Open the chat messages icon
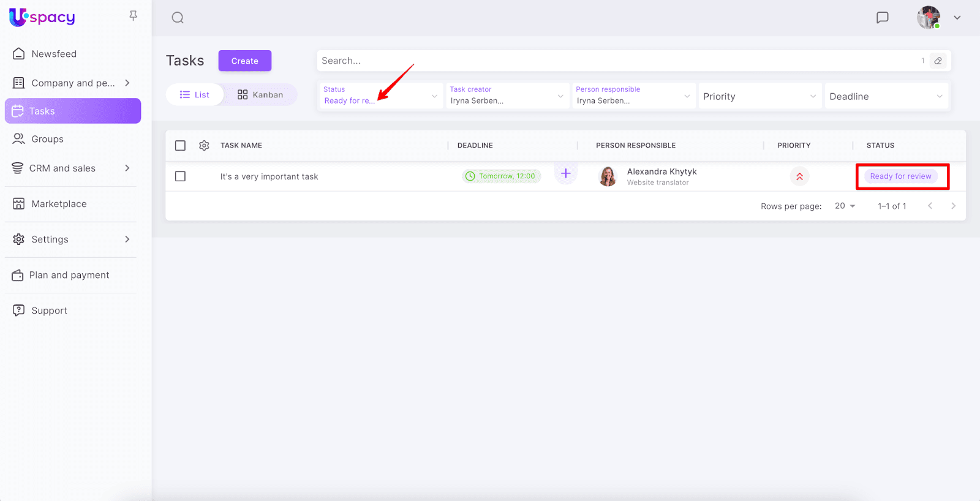This screenshot has width=980, height=501. click(x=882, y=18)
